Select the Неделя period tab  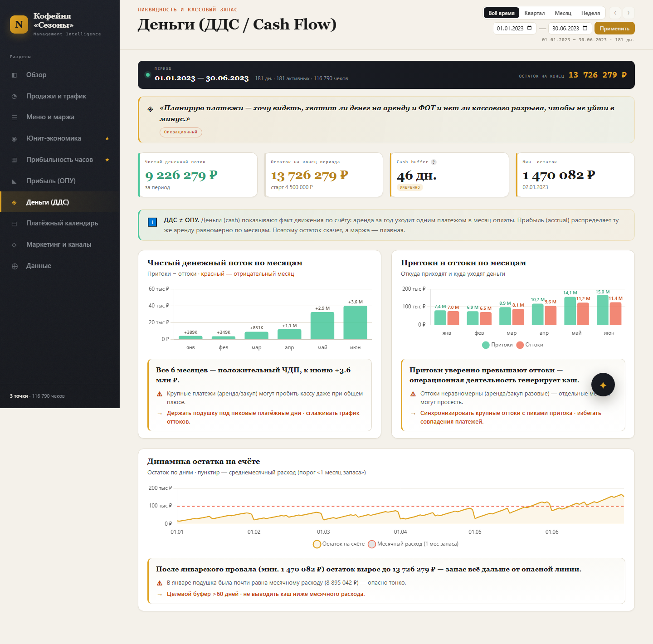coord(590,13)
